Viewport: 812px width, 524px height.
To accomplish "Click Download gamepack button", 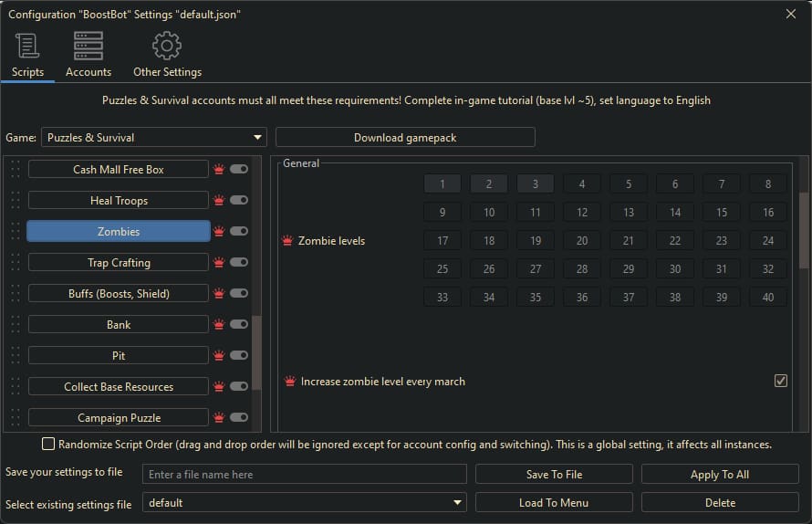I will (405, 137).
